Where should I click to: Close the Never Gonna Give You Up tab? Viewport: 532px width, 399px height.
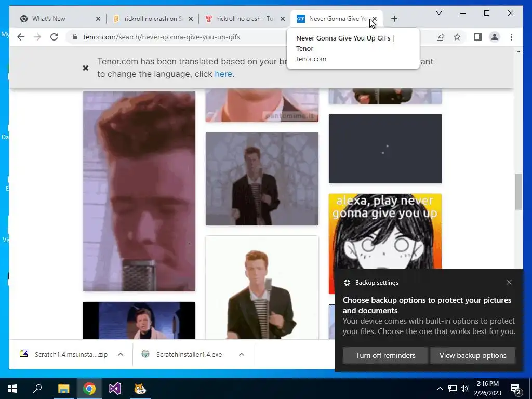pyautogui.click(x=375, y=19)
